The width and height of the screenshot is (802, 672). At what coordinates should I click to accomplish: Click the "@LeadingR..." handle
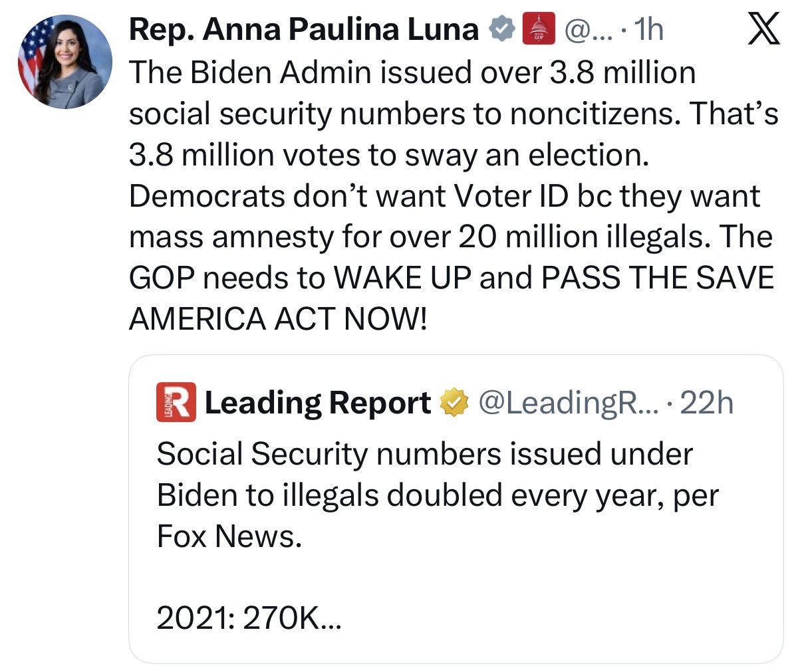pyautogui.click(x=567, y=402)
